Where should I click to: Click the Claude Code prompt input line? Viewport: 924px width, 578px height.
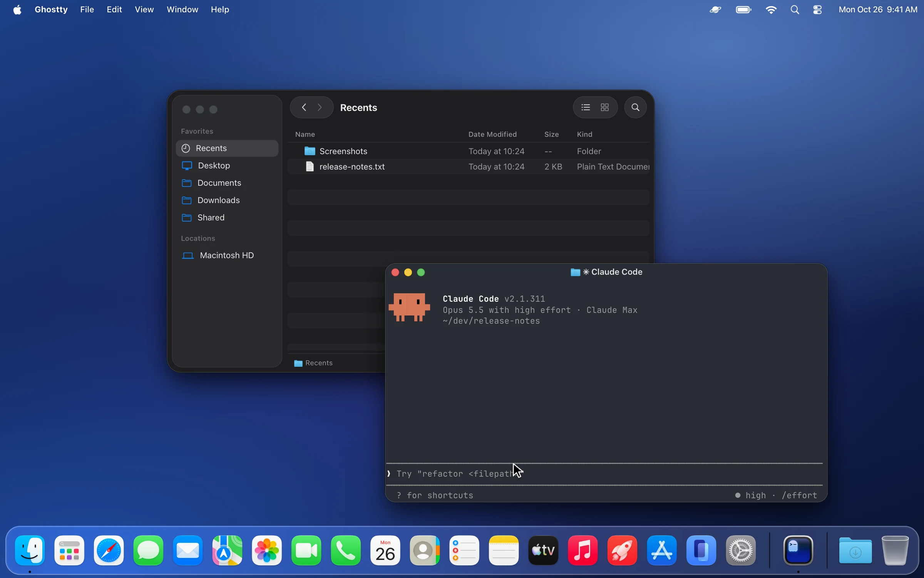pyautogui.click(x=604, y=474)
